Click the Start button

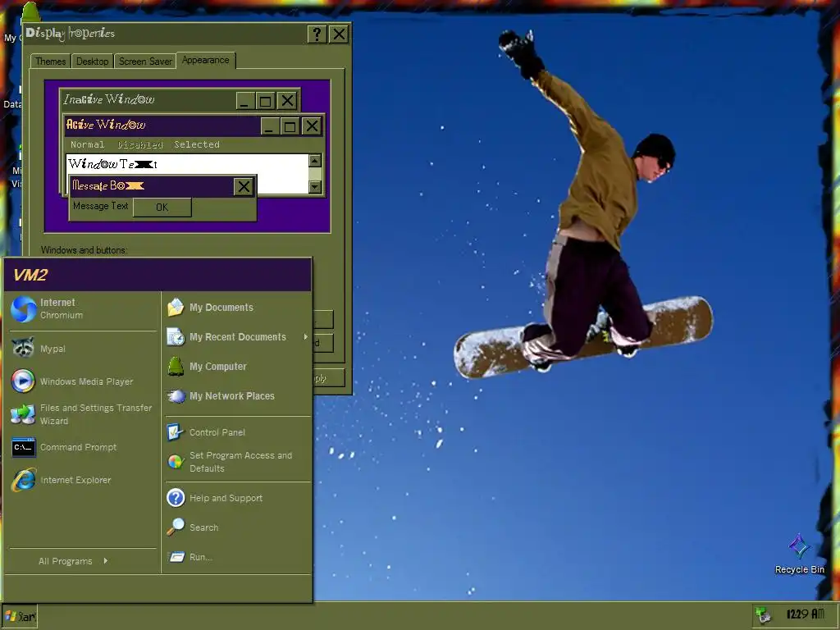tap(20, 616)
